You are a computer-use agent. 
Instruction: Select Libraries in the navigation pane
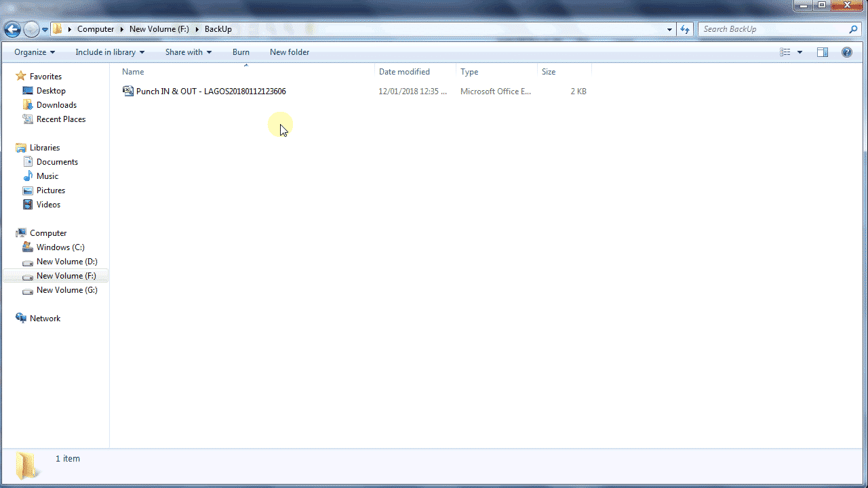point(45,148)
